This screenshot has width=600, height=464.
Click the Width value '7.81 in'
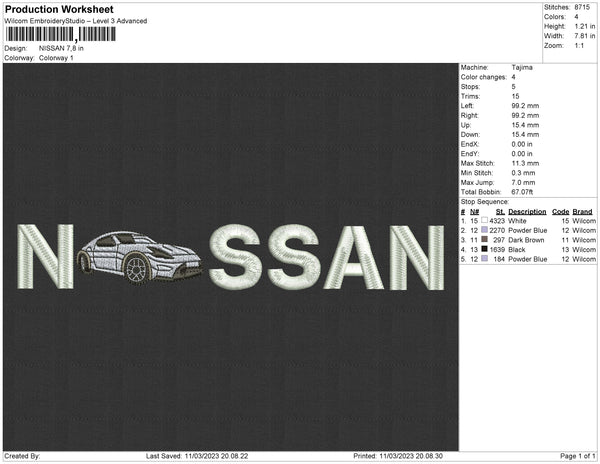click(x=585, y=36)
